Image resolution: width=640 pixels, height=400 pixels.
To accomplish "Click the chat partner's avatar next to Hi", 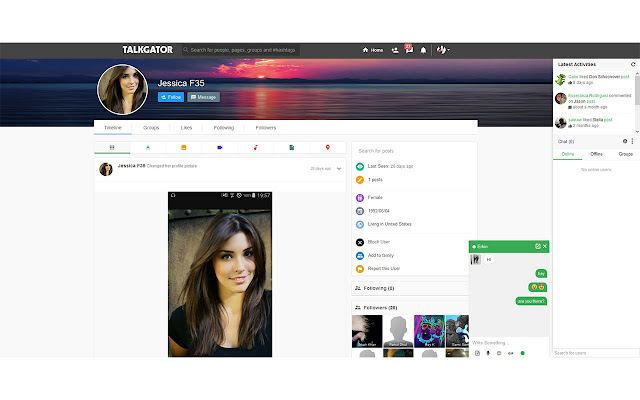I will coord(476,260).
